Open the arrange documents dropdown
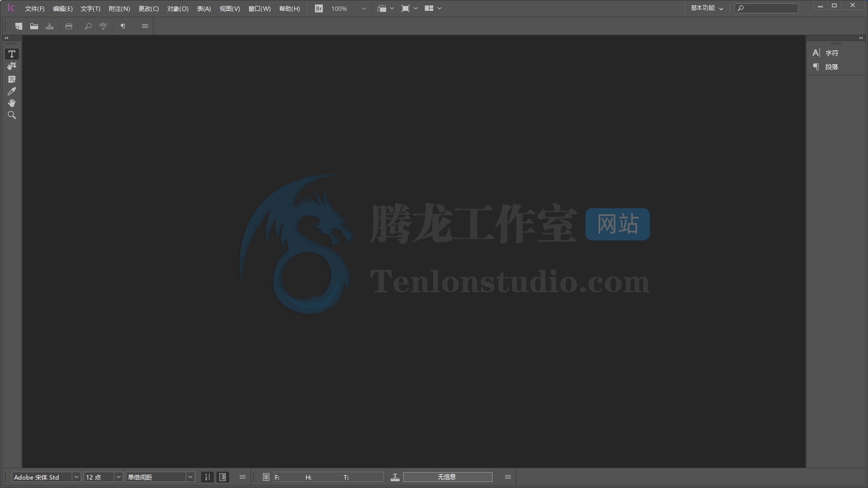Viewport: 868px width, 488px height. tap(433, 8)
